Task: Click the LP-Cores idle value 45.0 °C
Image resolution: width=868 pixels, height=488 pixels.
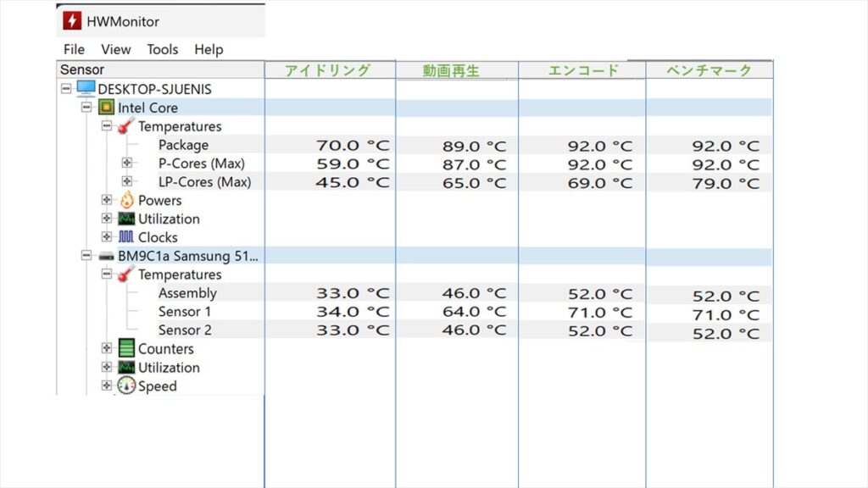Action: tap(353, 183)
